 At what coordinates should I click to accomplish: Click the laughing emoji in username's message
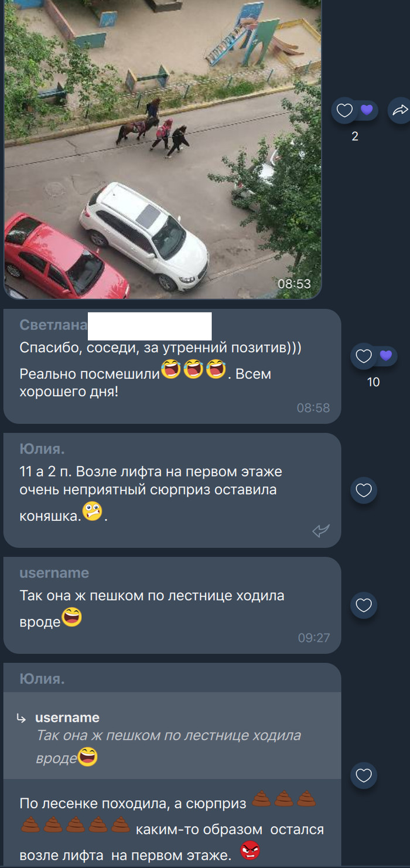pyautogui.click(x=72, y=617)
